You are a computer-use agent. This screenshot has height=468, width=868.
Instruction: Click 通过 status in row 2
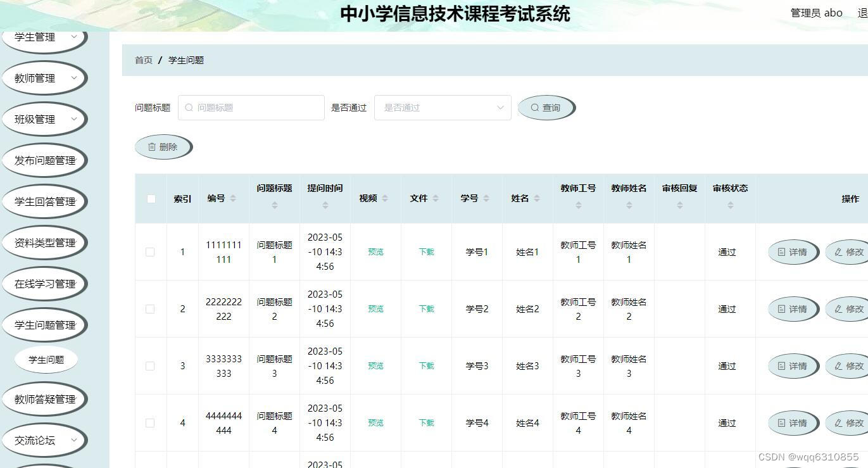click(x=727, y=309)
